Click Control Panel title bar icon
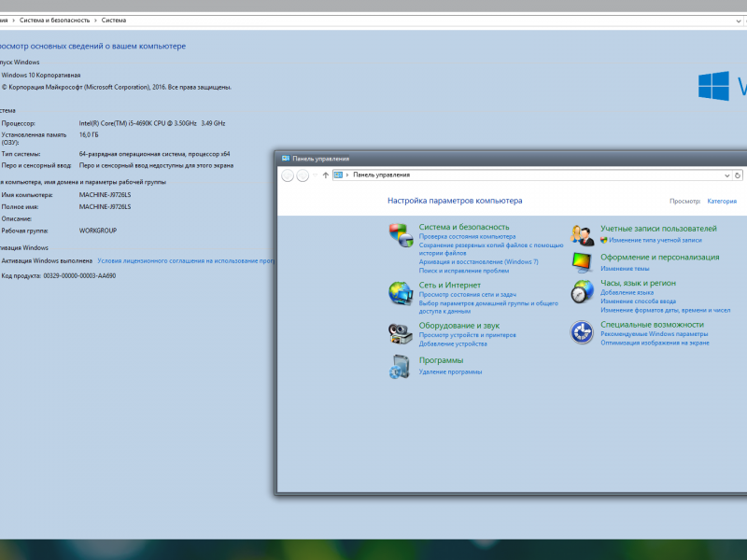This screenshot has width=747, height=560. pyautogui.click(x=286, y=159)
